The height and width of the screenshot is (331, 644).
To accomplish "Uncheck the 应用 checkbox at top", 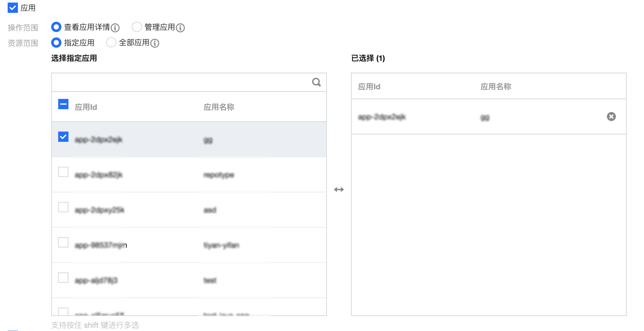I will [13, 8].
